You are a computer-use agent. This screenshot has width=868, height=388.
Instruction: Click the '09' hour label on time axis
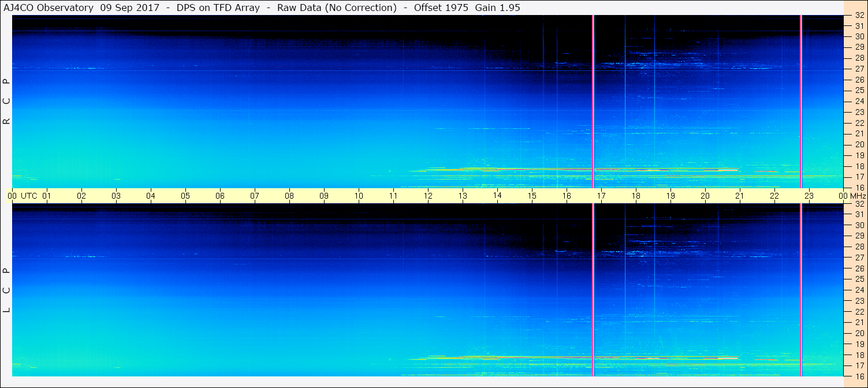324,196
